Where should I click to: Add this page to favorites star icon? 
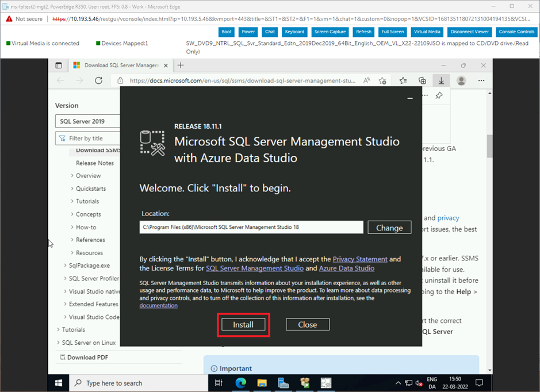pos(382,80)
